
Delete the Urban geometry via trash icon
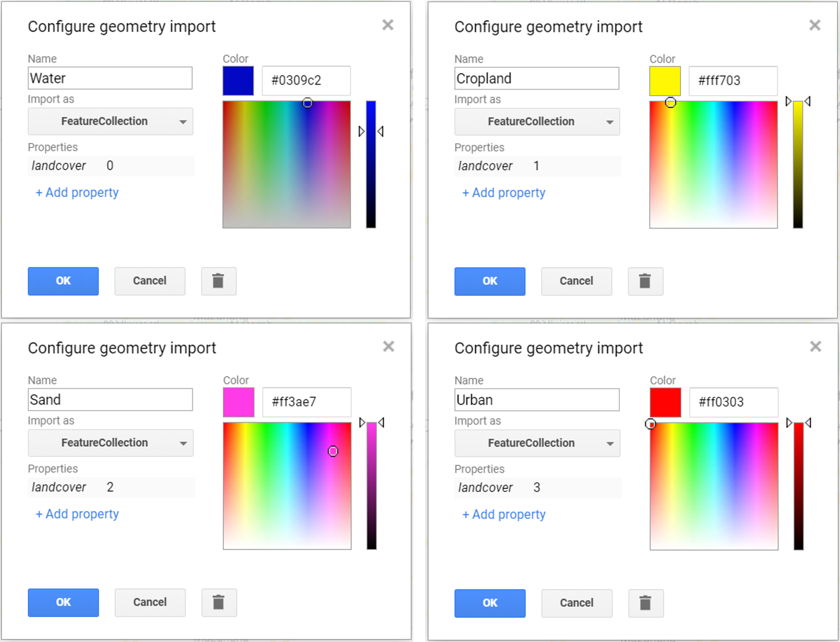pyautogui.click(x=646, y=603)
